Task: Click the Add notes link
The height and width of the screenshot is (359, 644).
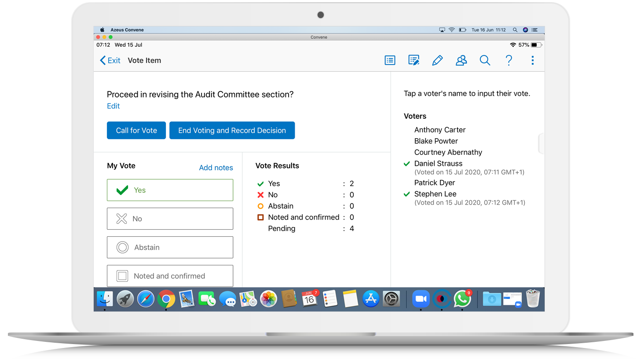Action: pos(216,168)
